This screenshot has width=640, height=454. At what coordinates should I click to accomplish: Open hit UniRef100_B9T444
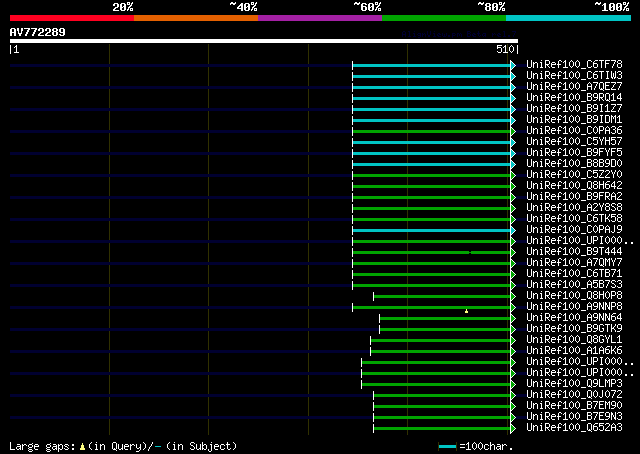(x=574, y=252)
